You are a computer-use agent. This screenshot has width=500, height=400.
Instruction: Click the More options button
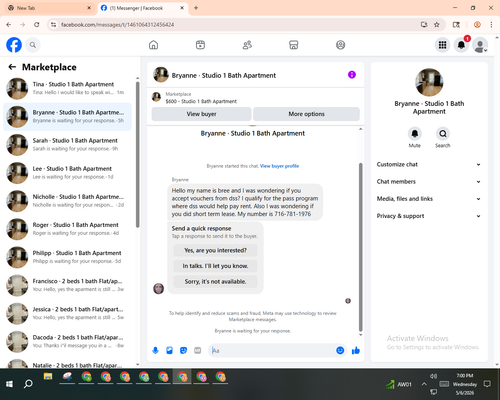coord(306,114)
